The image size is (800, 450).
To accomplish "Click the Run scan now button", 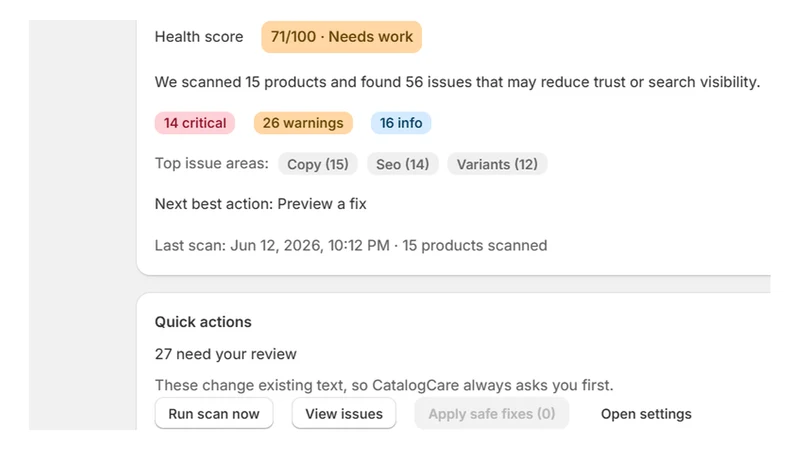I will (x=214, y=413).
